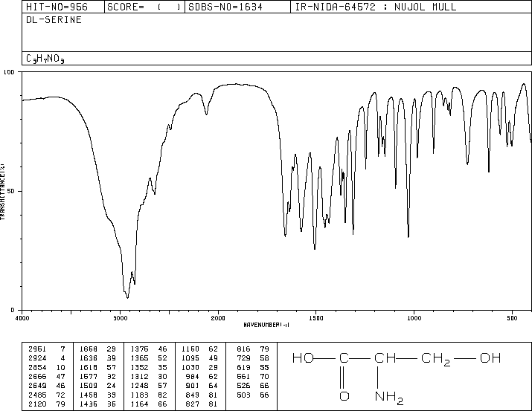Choose the 729 peak row
Screen dimensions: 532x411
[253, 358]
